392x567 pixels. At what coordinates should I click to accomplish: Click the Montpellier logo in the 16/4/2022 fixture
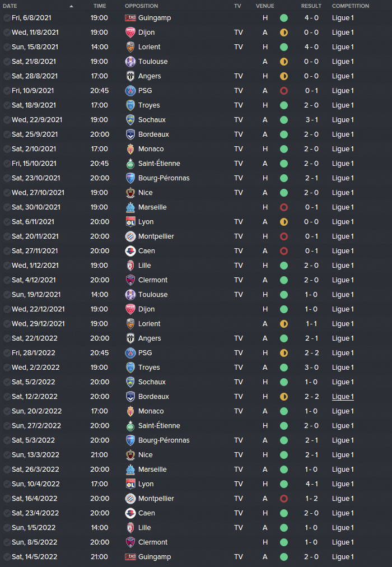[130, 499]
